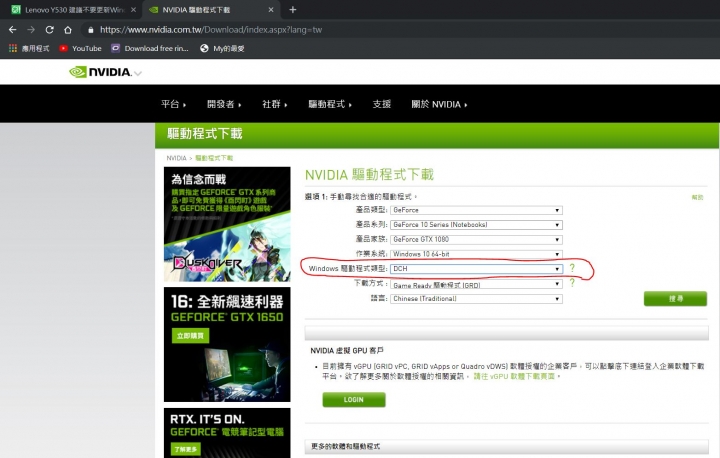Click 了解更多 on the RTX banner
This screenshot has width=720, height=458.
click(186, 449)
